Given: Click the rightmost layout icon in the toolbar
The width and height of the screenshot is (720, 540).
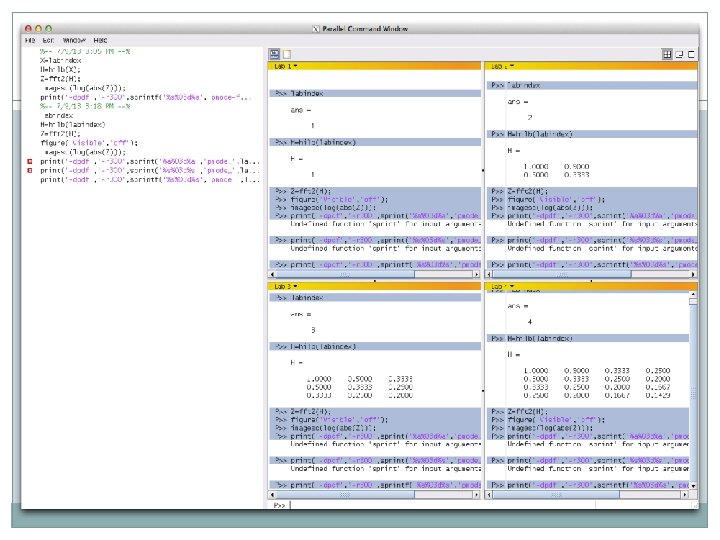Looking at the screenshot, I should click(x=691, y=53).
